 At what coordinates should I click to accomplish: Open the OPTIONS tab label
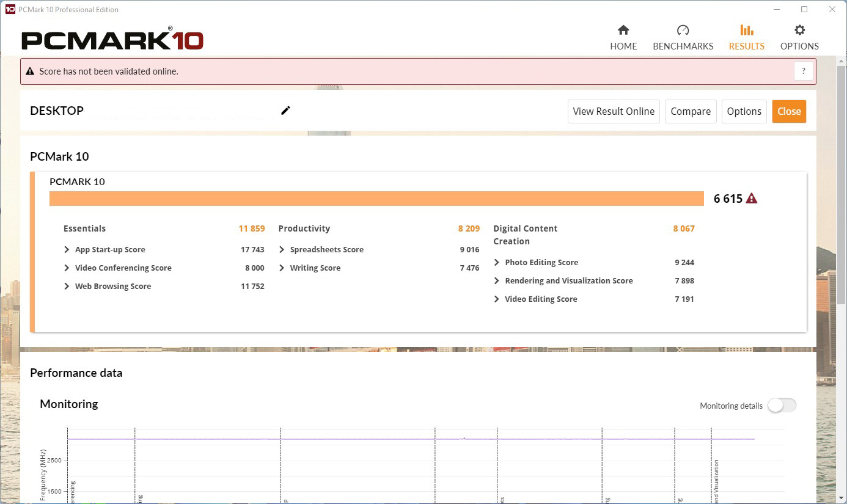799,46
